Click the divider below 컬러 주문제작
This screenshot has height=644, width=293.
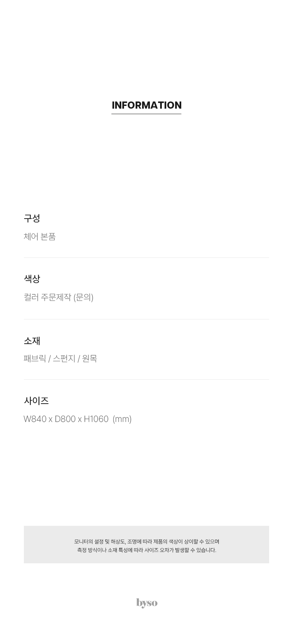146,319
